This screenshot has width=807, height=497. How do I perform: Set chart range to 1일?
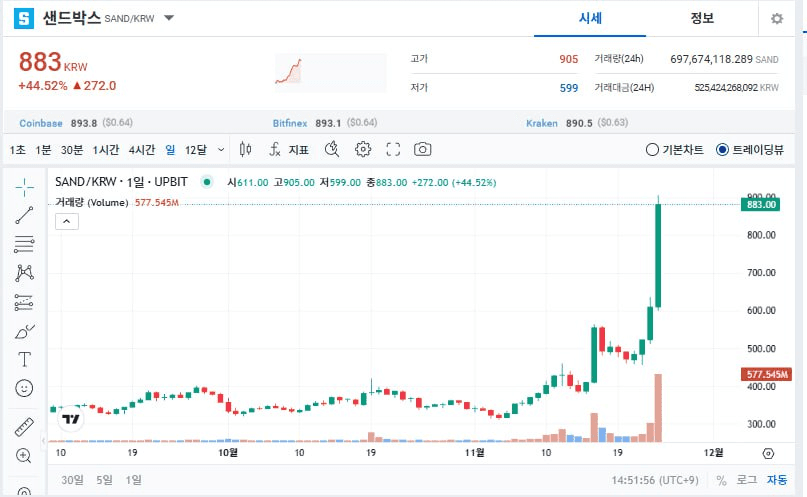[133, 480]
